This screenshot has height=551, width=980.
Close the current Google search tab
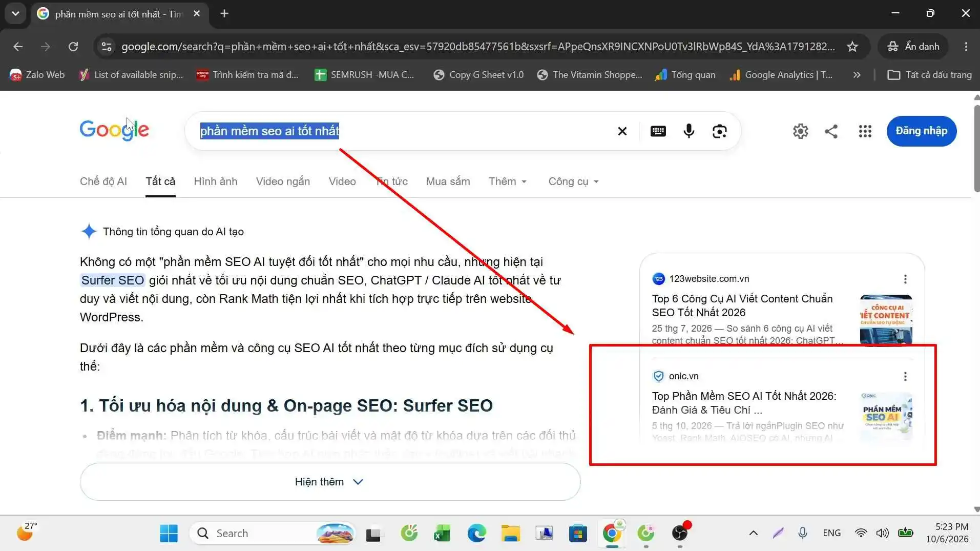tap(197, 14)
